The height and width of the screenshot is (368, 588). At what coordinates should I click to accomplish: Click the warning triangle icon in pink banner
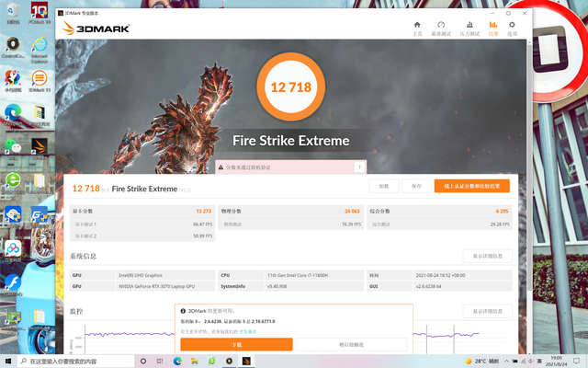220,167
